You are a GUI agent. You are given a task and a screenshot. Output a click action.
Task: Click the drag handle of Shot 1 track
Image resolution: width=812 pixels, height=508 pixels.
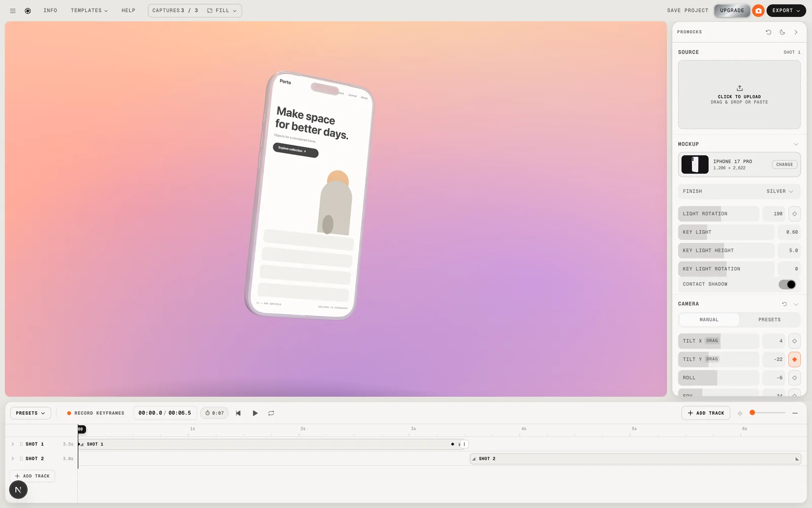(x=21, y=444)
